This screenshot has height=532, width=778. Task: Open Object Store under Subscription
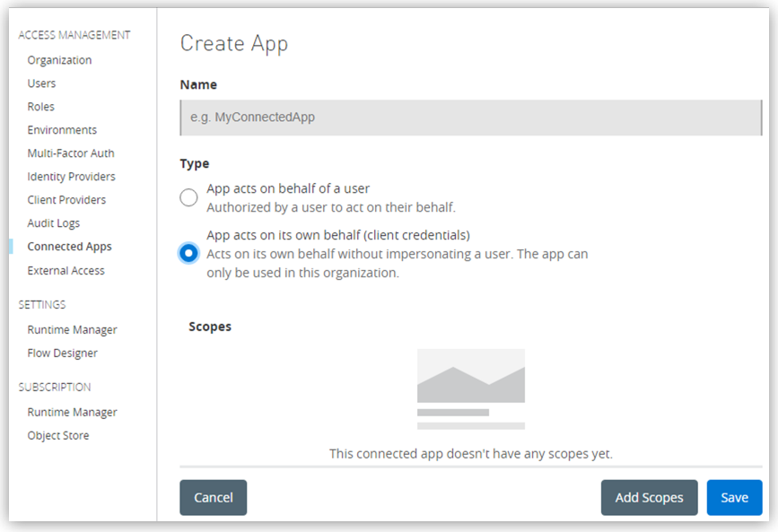(x=57, y=435)
